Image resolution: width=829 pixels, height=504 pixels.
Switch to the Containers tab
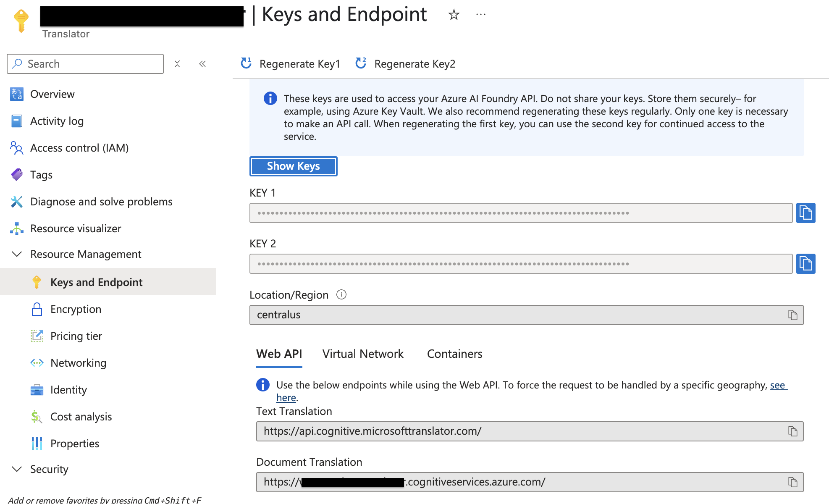455,354
